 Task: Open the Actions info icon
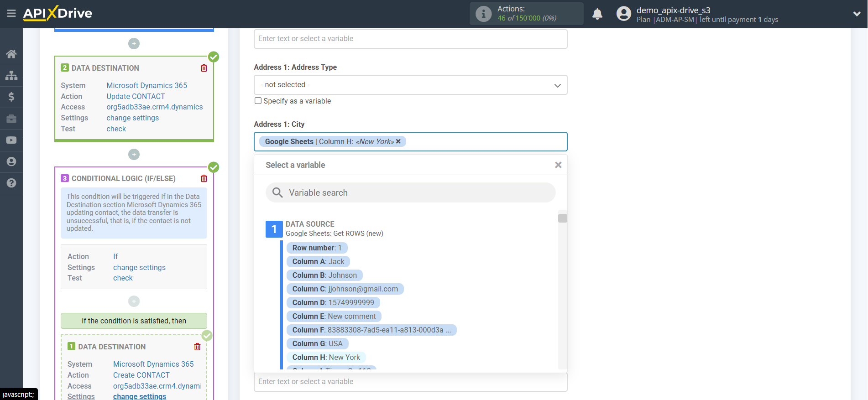[483, 14]
